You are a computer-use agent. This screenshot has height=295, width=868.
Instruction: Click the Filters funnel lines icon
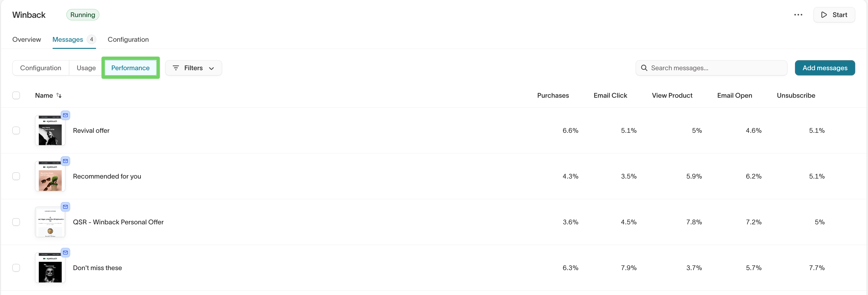coord(176,68)
